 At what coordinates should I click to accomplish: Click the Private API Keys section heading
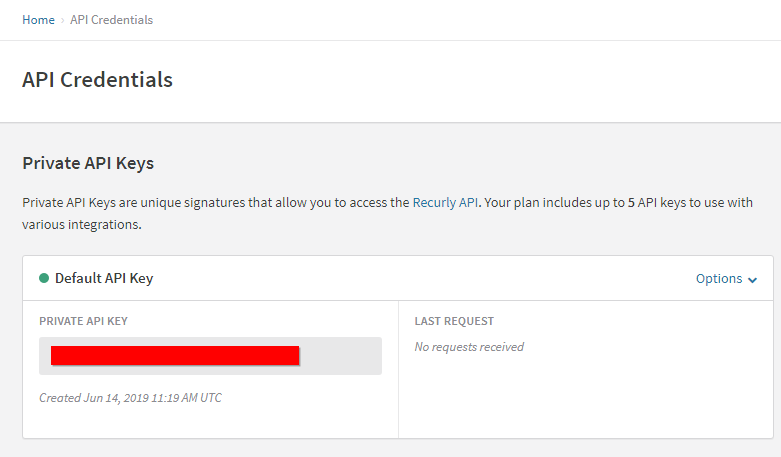coord(88,163)
